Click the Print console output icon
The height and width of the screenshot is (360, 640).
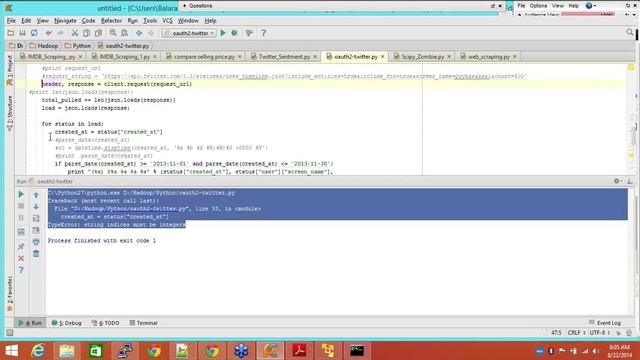tap(36, 242)
